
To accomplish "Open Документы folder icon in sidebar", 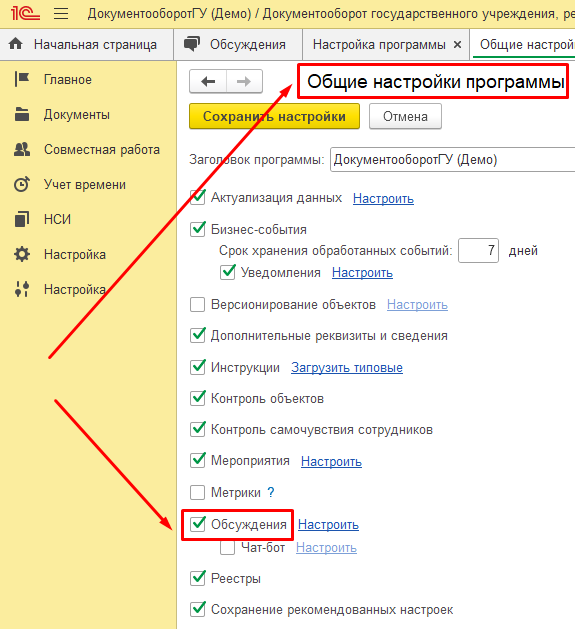I will pyautogui.click(x=22, y=114).
